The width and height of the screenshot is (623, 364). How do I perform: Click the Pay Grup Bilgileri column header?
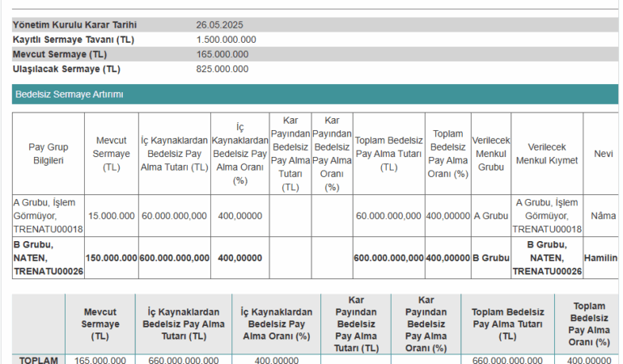[x=48, y=154]
